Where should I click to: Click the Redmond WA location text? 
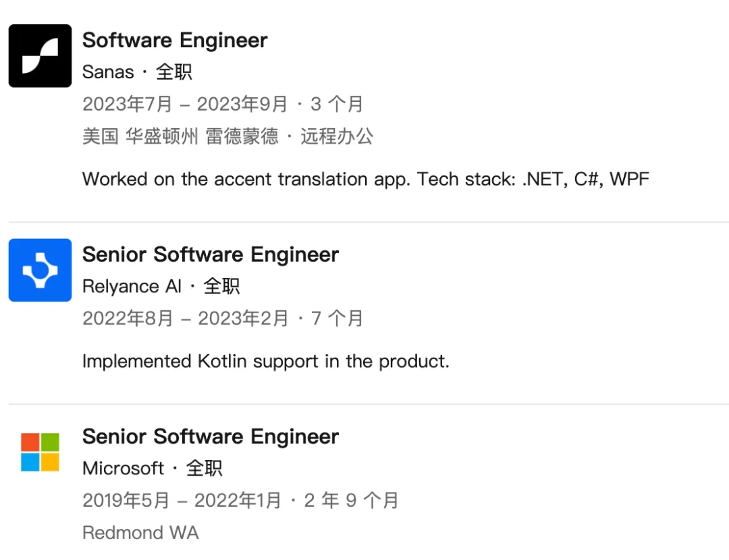(140, 532)
